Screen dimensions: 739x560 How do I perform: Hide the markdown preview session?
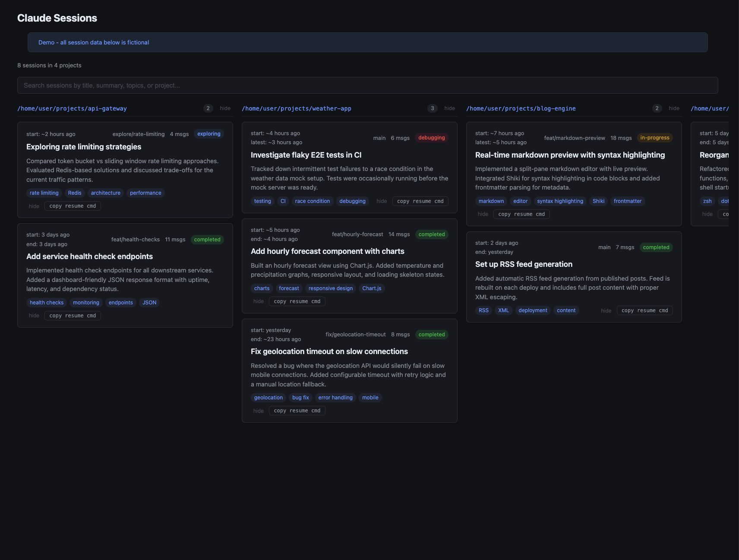coord(483,214)
